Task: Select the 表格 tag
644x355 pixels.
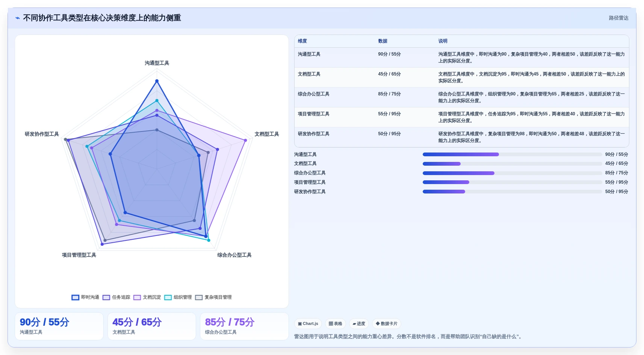Action: [336, 323]
